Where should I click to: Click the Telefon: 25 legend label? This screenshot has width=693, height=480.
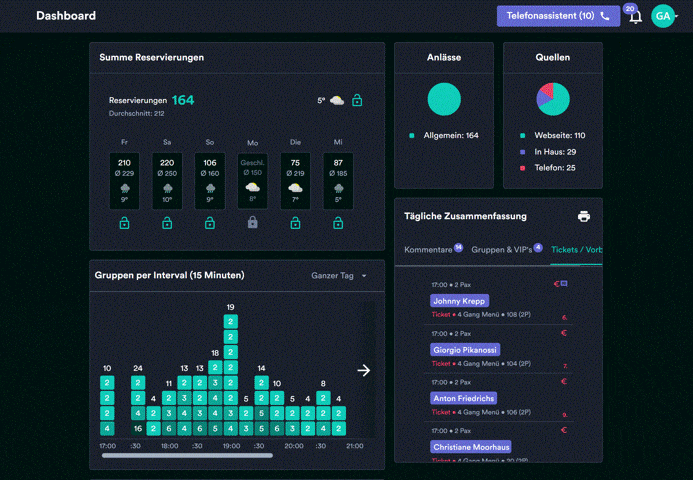coord(555,168)
